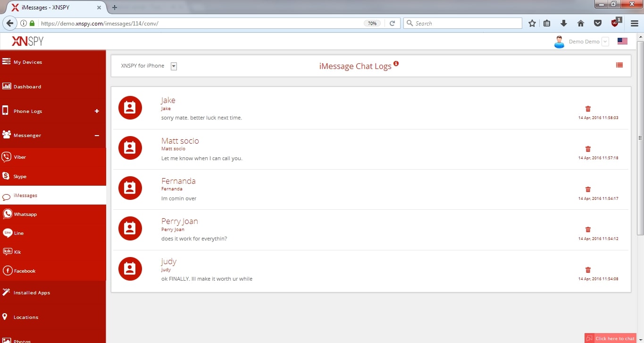
Task: Open the browser downloads arrow
Action: pos(564,23)
